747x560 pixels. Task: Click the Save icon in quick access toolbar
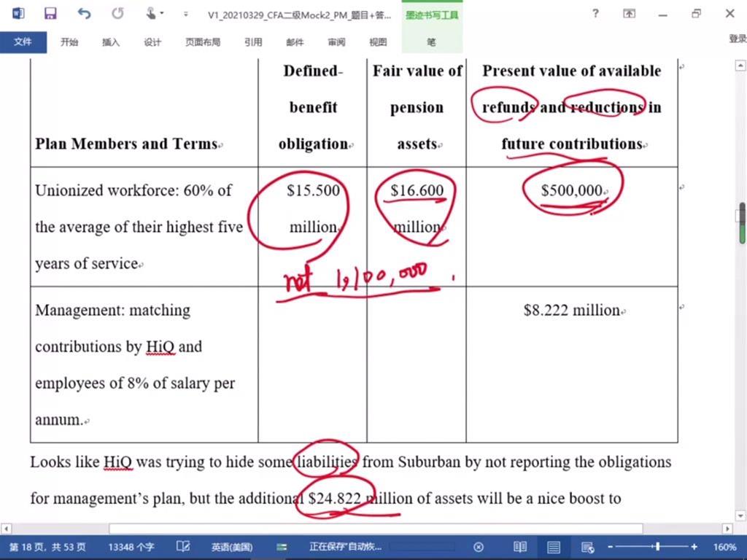(x=50, y=14)
